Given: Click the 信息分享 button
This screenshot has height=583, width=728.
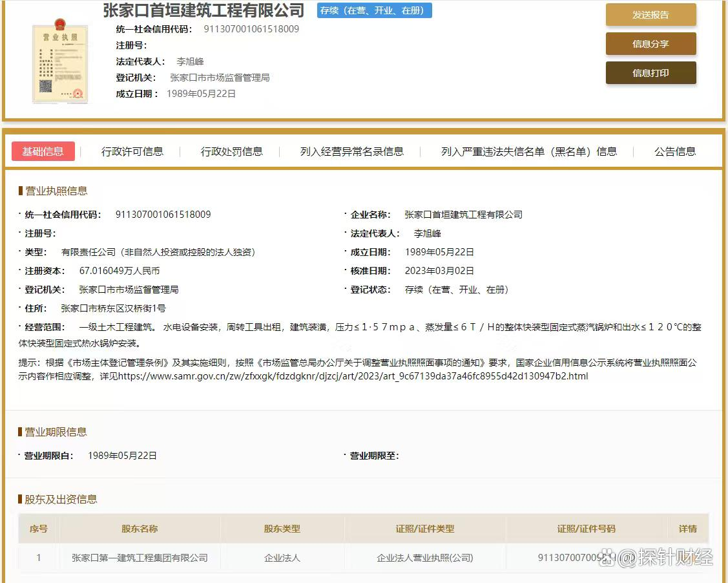Looking at the screenshot, I should pyautogui.click(x=650, y=44).
